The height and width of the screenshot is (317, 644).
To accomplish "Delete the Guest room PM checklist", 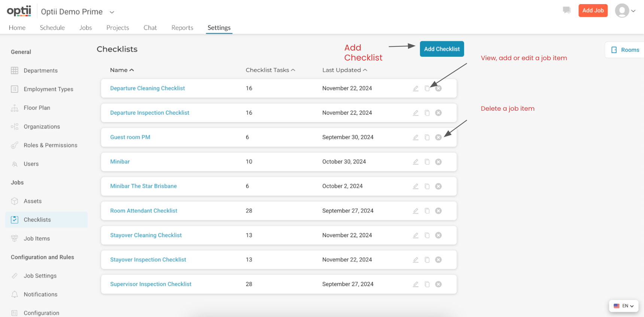I will (438, 137).
